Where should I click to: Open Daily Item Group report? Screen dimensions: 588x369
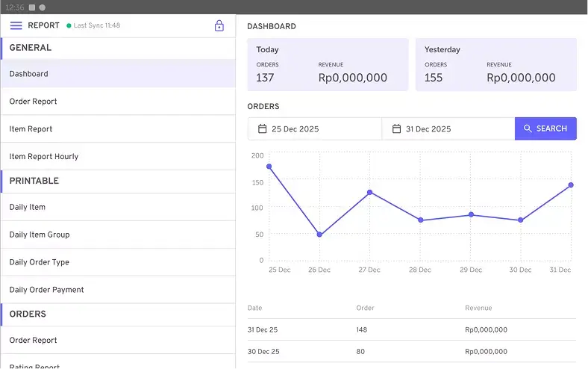[x=118, y=235]
